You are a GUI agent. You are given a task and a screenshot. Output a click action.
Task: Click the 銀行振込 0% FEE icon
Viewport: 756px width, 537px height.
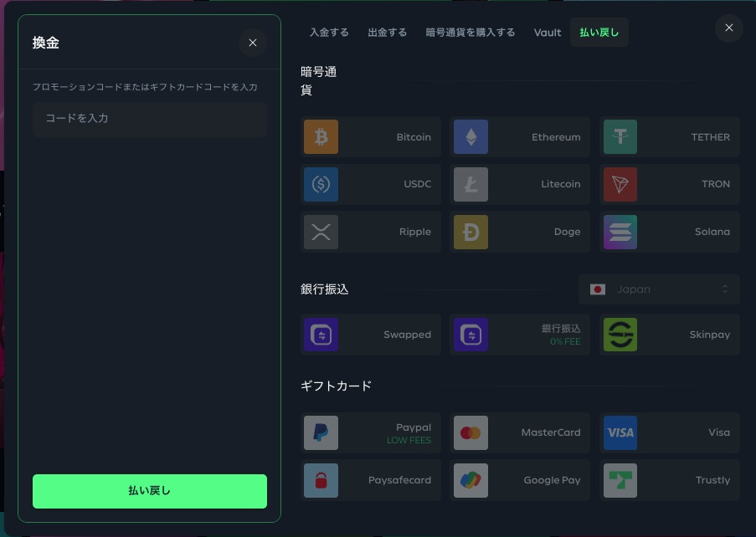[x=471, y=335]
